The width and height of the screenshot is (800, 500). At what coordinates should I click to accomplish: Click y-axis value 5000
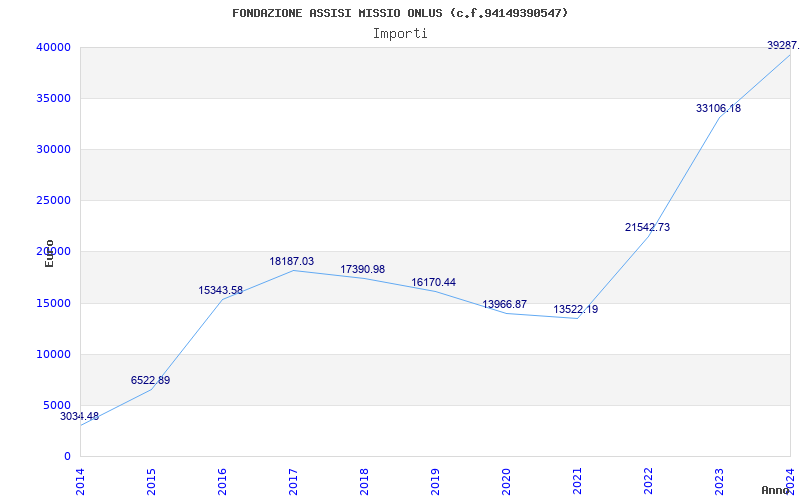[x=57, y=406]
